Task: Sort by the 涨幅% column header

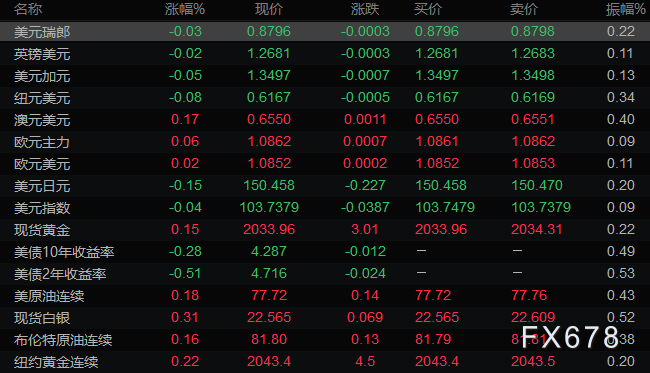Action: (185, 9)
